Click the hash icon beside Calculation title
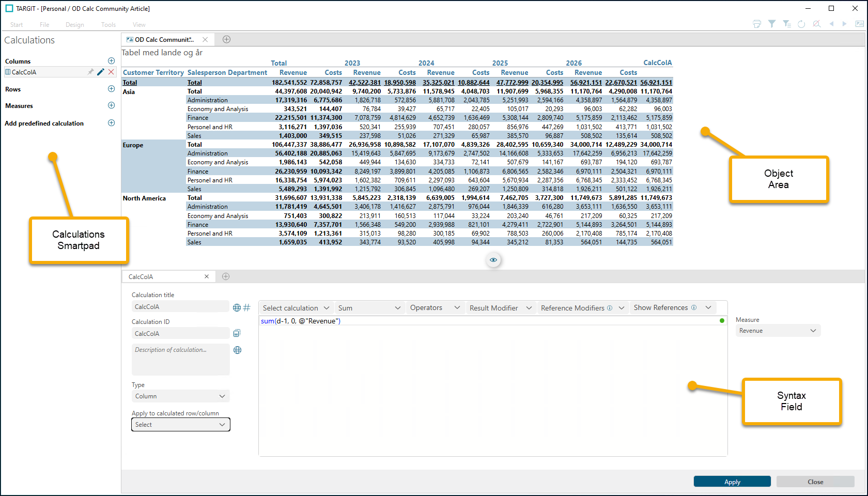This screenshot has width=868, height=496. [x=247, y=307]
